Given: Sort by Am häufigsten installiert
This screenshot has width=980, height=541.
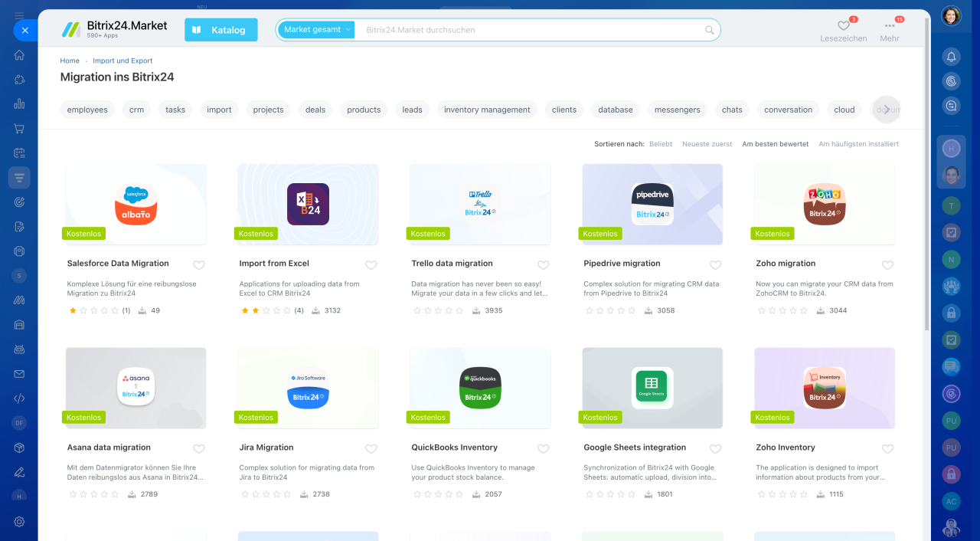Looking at the screenshot, I should (x=859, y=144).
